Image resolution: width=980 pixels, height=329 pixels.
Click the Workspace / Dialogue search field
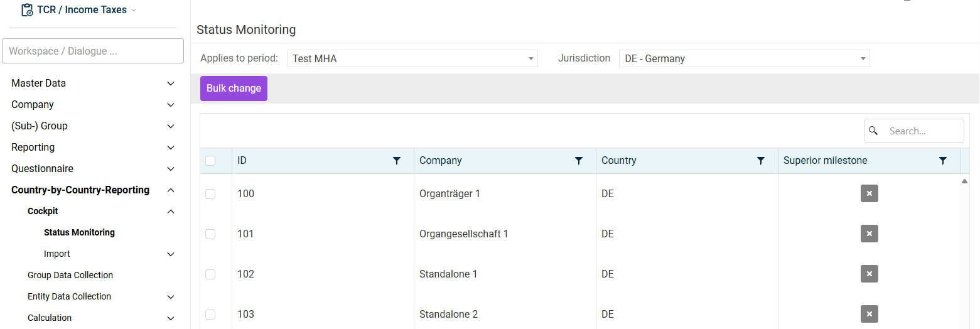93,51
